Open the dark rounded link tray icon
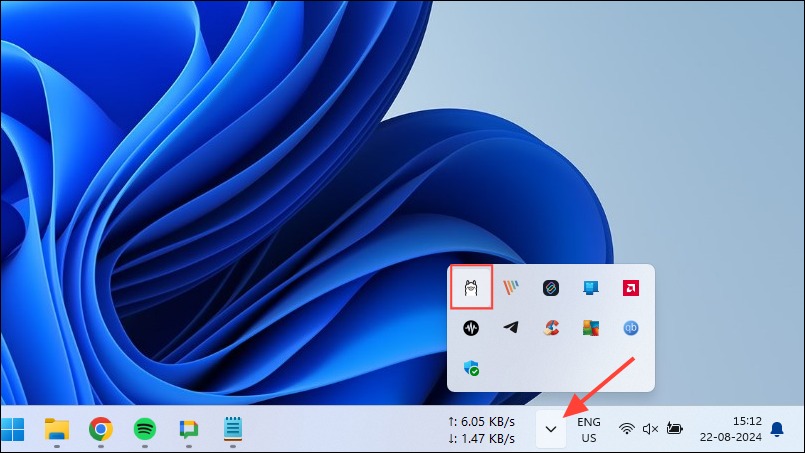The image size is (805, 453). 551,288
